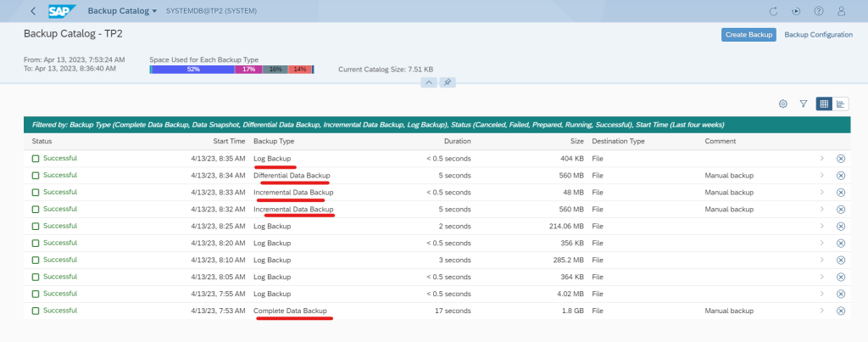Select checkbox for 8:10 AM Log Backup
This screenshot has height=342, width=868.
tap(36, 260)
